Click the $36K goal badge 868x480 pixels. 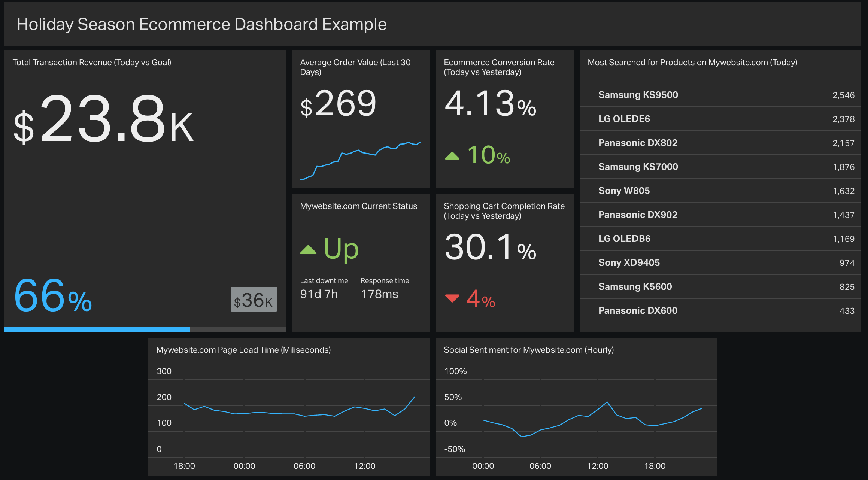point(254,299)
